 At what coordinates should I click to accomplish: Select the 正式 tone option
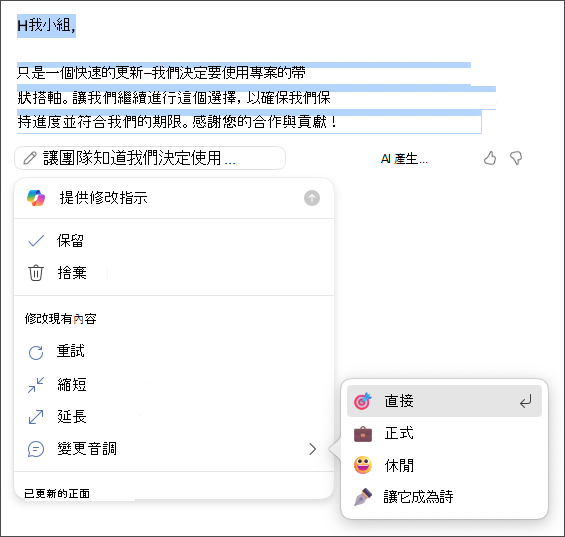444,433
